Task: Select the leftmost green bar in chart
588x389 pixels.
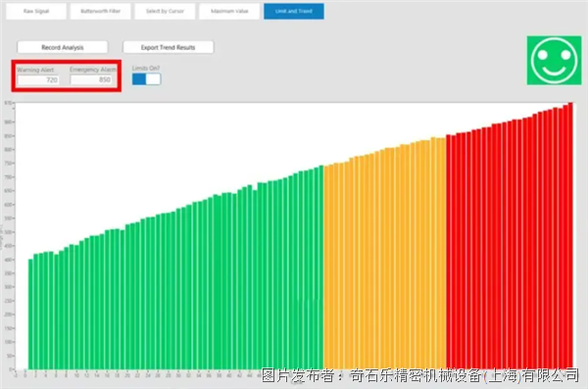Action: coord(30,314)
